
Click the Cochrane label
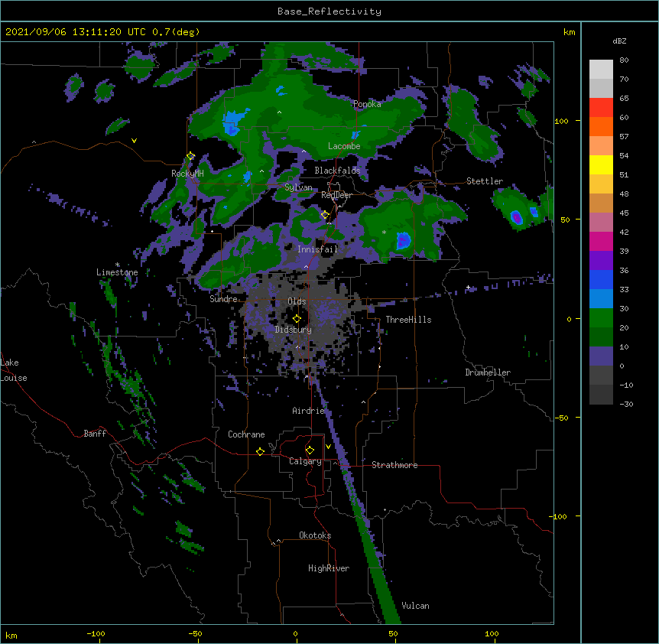tap(246, 434)
